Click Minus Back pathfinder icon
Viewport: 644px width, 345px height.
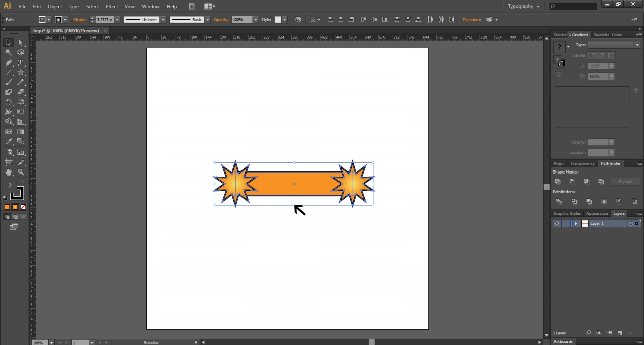pyautogui.click(x=634, y=201)
